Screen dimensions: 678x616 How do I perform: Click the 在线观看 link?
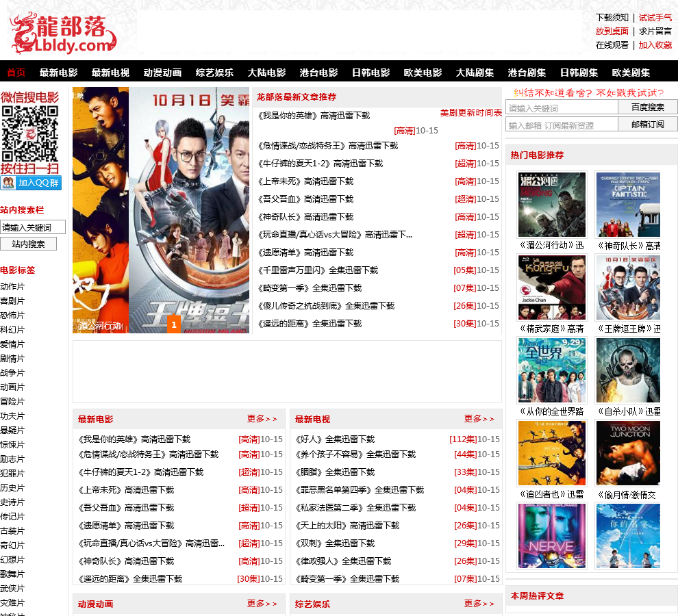(612, 45)
